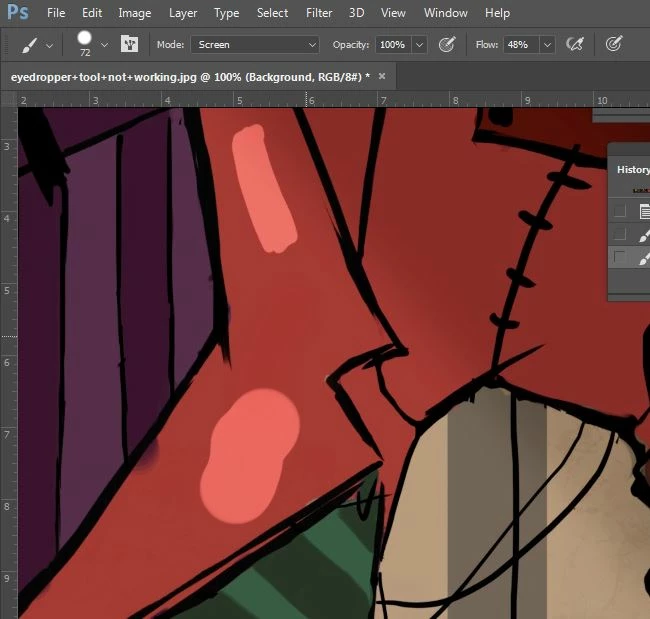Open the Window menu
650x619 pixels.
(446, 13)
